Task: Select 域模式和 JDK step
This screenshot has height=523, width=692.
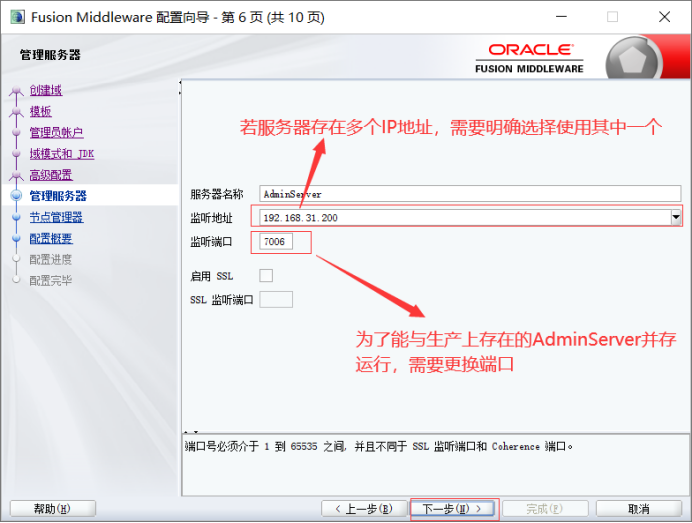Action: click(x=61, y=154)
